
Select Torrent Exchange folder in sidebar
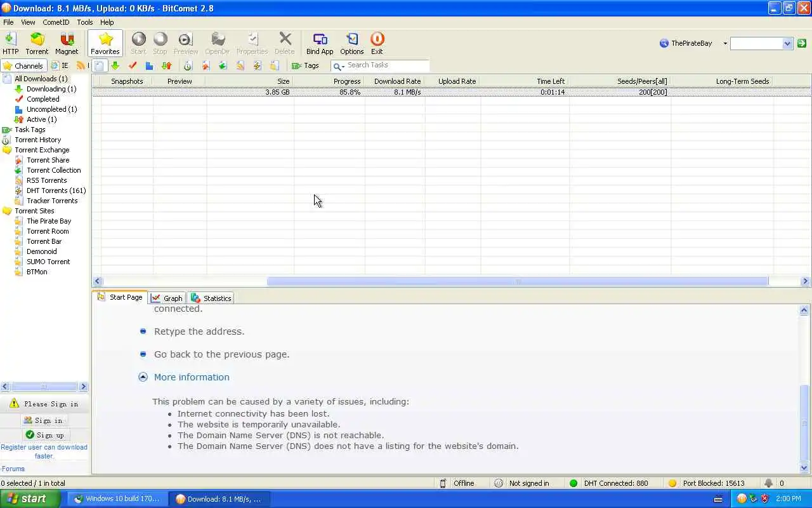(x=42, y=150)
